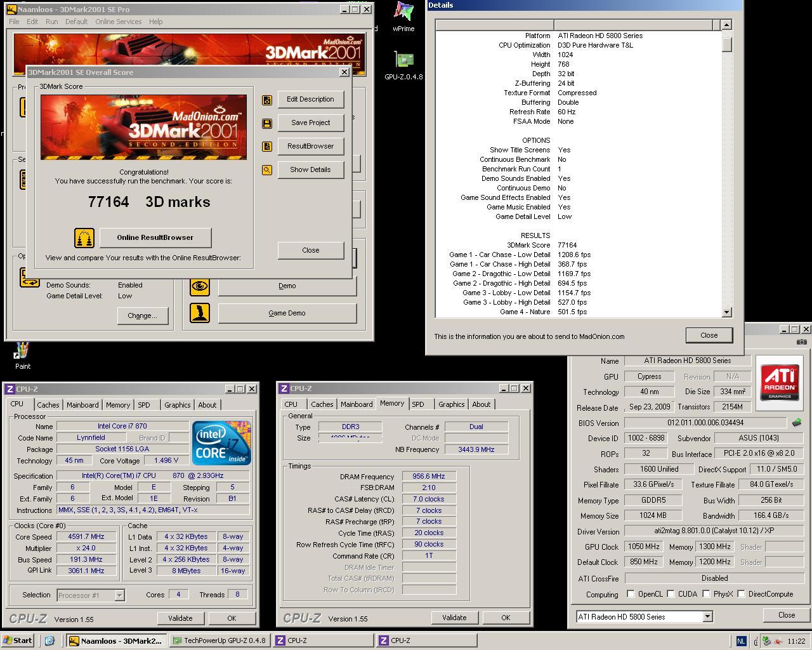Click the Edit Description icon in the score dialog
This screenshot has width=812, height=650.
point(267,100)
